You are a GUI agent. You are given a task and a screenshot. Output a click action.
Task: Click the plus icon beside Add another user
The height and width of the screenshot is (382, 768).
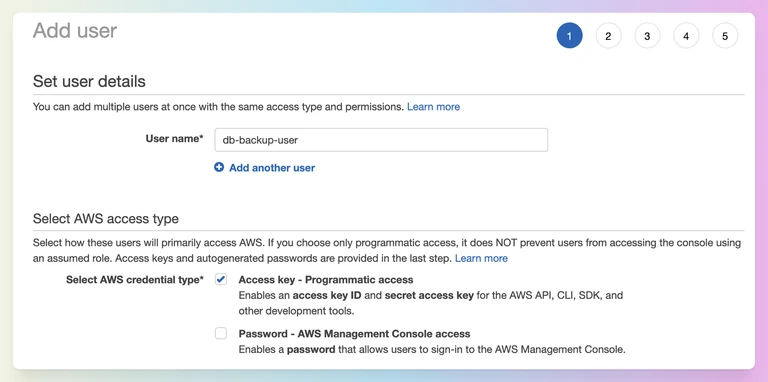219,167
